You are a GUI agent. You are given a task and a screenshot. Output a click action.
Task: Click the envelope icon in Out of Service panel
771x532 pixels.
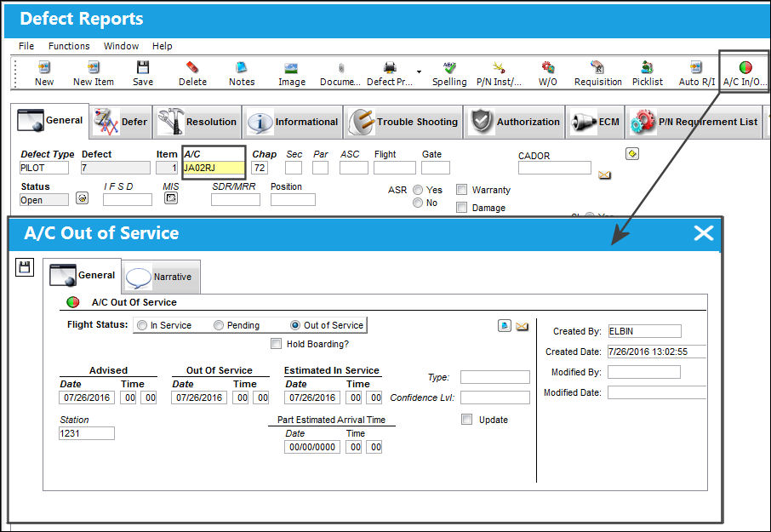[523, 326]
